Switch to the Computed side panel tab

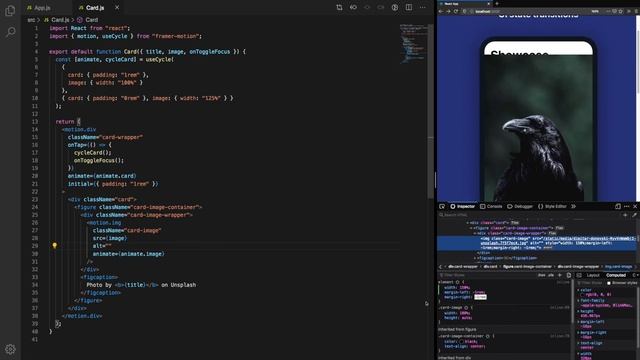point(616,276)
